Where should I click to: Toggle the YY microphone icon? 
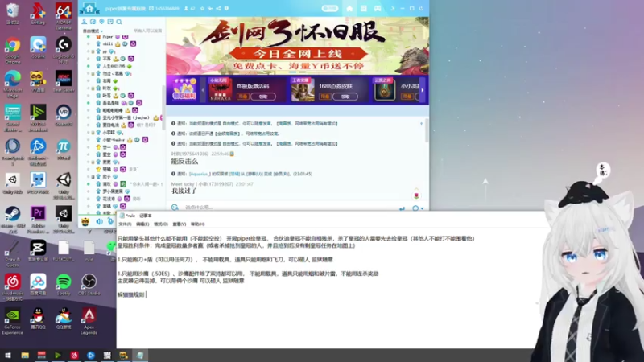pyautogui.click(x=110, y=221)
